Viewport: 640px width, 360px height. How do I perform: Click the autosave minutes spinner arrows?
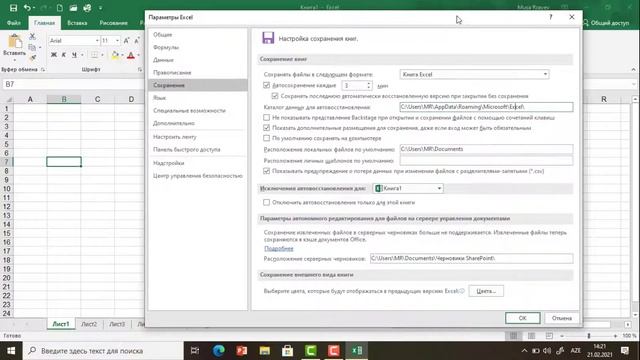369,85
